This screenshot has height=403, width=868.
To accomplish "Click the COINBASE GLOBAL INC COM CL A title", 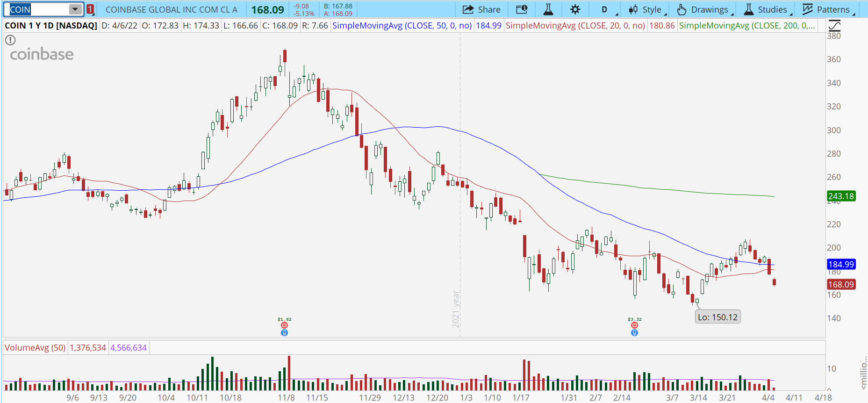I will pyautogui.click(x=172, y=9).
